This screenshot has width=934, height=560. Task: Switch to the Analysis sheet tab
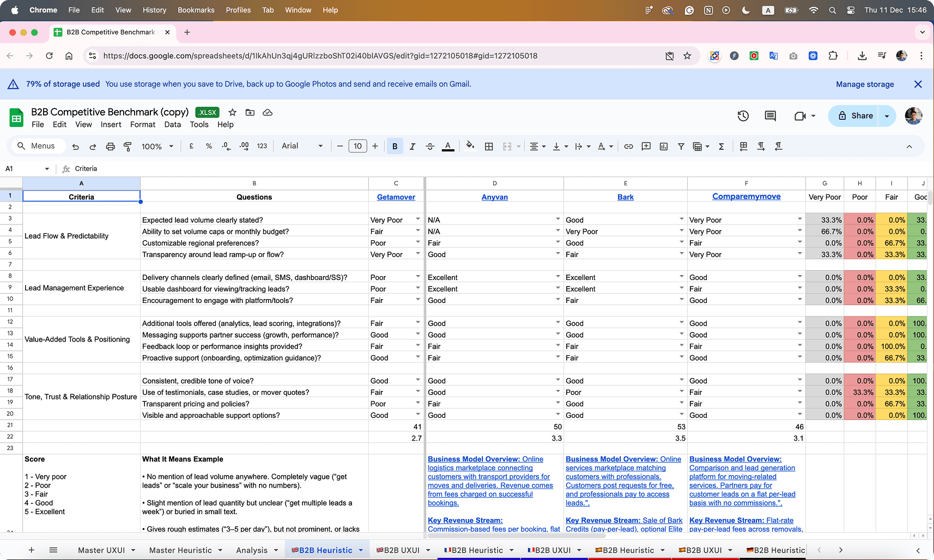tap(252, 550)
